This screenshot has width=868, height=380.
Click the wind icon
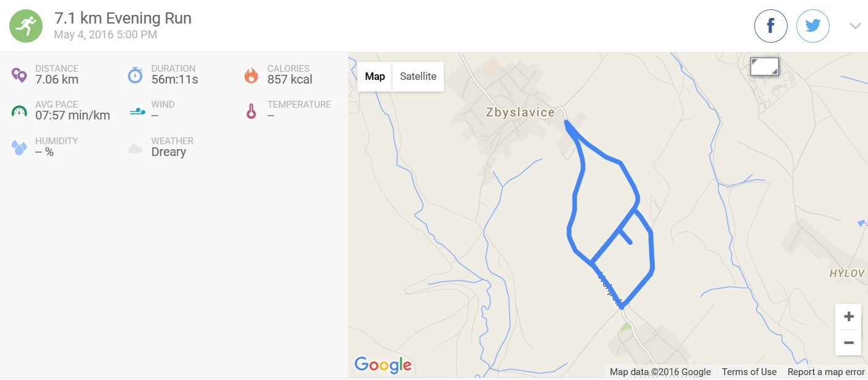(x=137, y=111)
